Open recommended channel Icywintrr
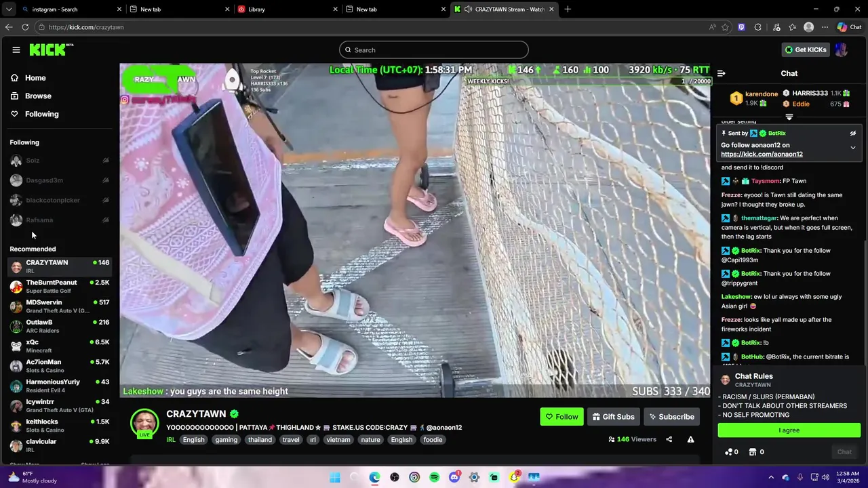The height and width of the screenshot is (488, 868). click(x=60, y=406)
